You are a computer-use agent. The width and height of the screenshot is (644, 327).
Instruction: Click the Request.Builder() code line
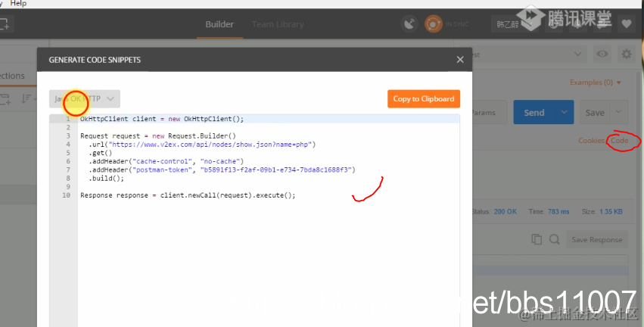point(158,135)
